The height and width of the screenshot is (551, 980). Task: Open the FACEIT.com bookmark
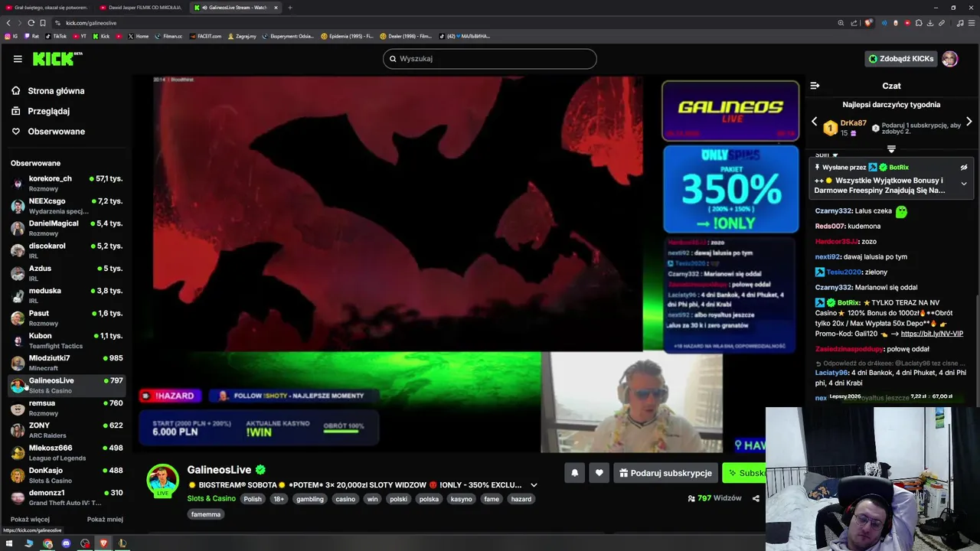[205, 36]
